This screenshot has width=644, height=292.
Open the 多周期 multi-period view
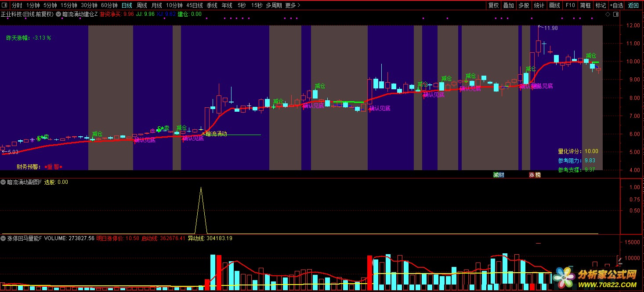pos(274,5)
